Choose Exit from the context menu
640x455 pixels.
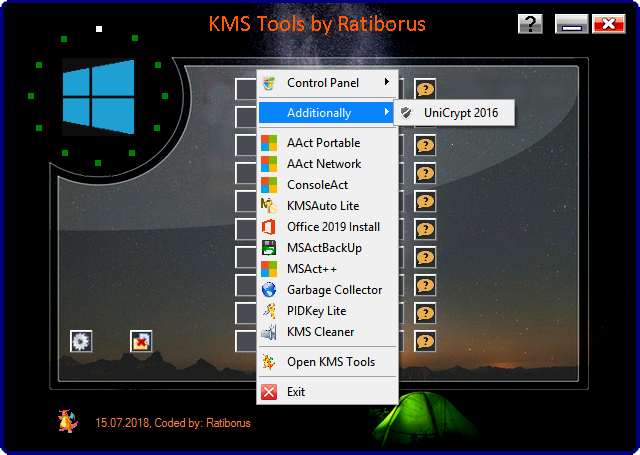pos(296,392)
